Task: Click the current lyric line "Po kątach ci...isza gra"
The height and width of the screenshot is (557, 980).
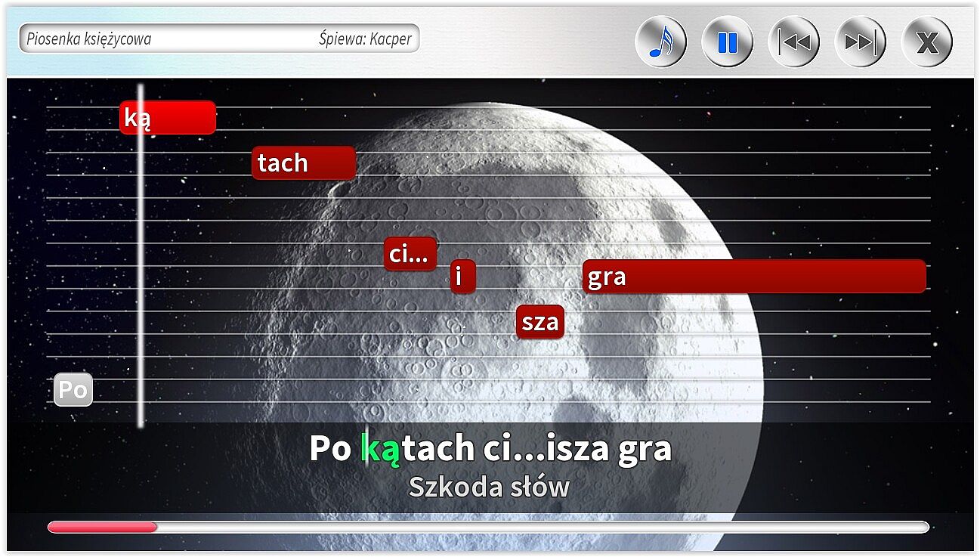Action: [x=490, y=449]
